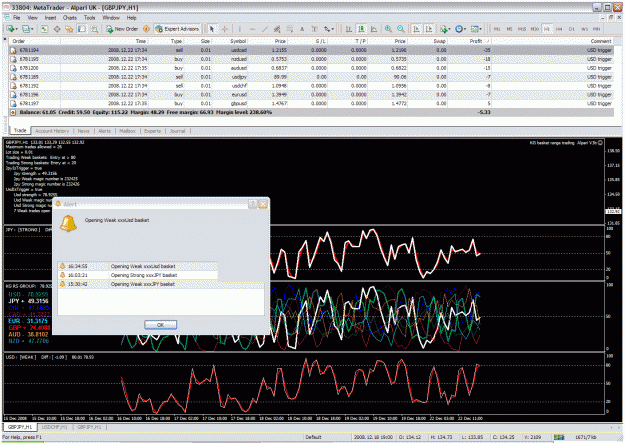The width and height of the screenshot is (625, 443).
Task: Open the Charts menu
Action: tap(70, 18)
